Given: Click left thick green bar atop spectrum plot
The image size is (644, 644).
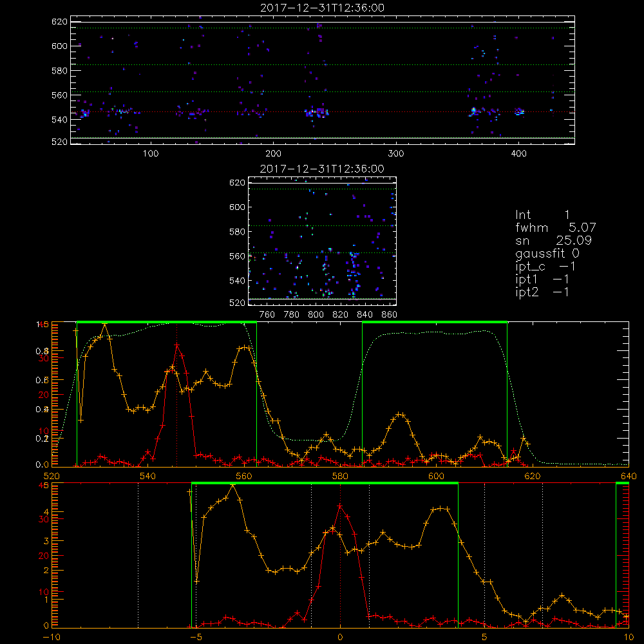Looking at the screenshot, I should pyautogui.click(x=167, y=323).
